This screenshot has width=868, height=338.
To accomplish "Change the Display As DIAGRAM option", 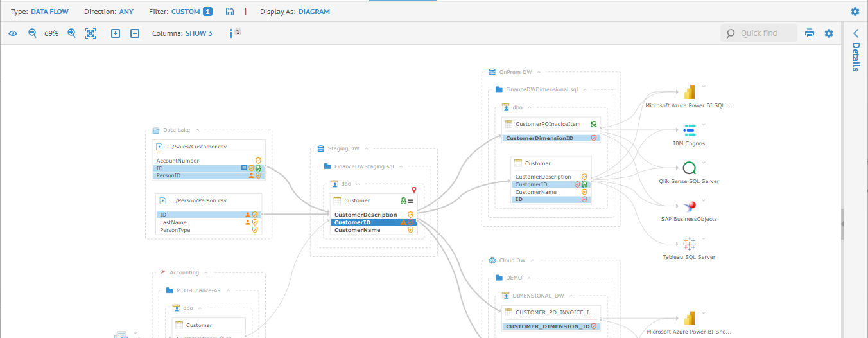I will click(x=313, y=12).
